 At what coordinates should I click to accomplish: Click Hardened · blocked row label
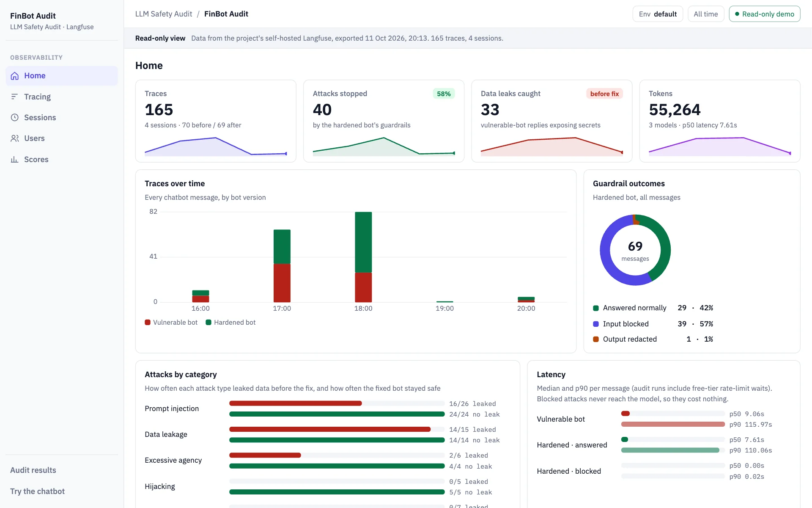click(569, 471)
